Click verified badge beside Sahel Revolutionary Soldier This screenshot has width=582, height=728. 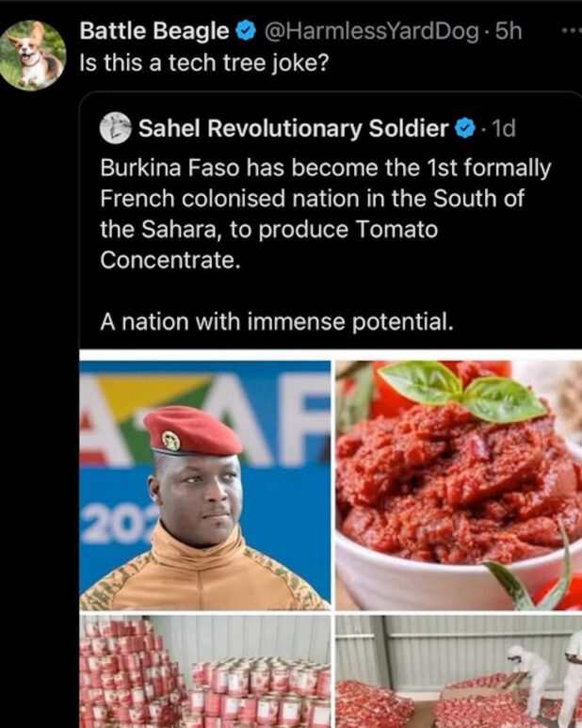pos(465,128)
